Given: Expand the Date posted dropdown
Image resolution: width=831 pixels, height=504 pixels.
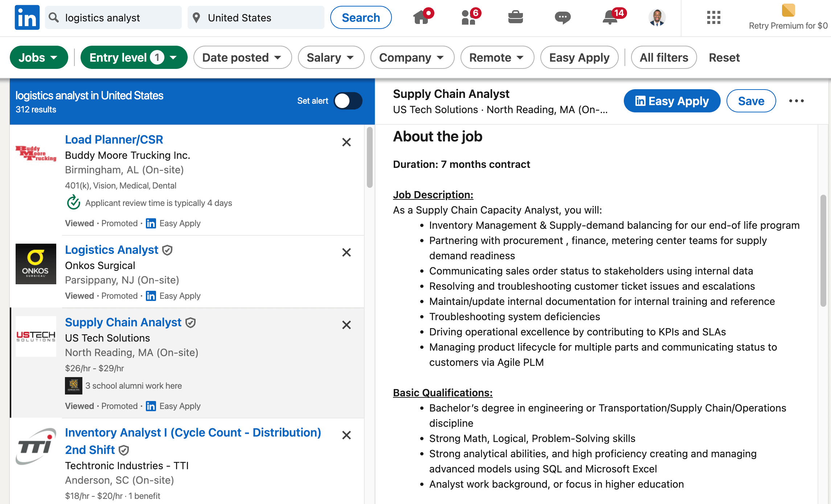Looking at the screenshot, I should point(242,57).
